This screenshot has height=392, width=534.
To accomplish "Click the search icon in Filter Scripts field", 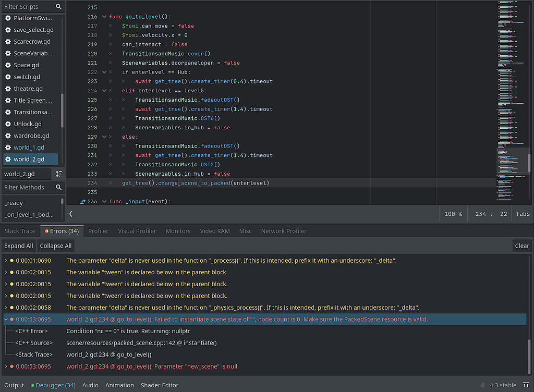I will tap(59, 7).
